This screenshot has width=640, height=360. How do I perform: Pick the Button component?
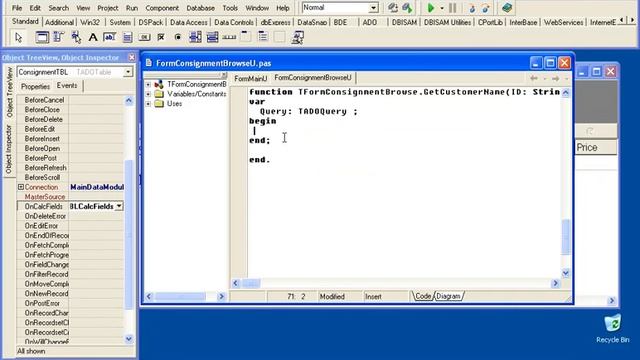(x=144, y=38)
